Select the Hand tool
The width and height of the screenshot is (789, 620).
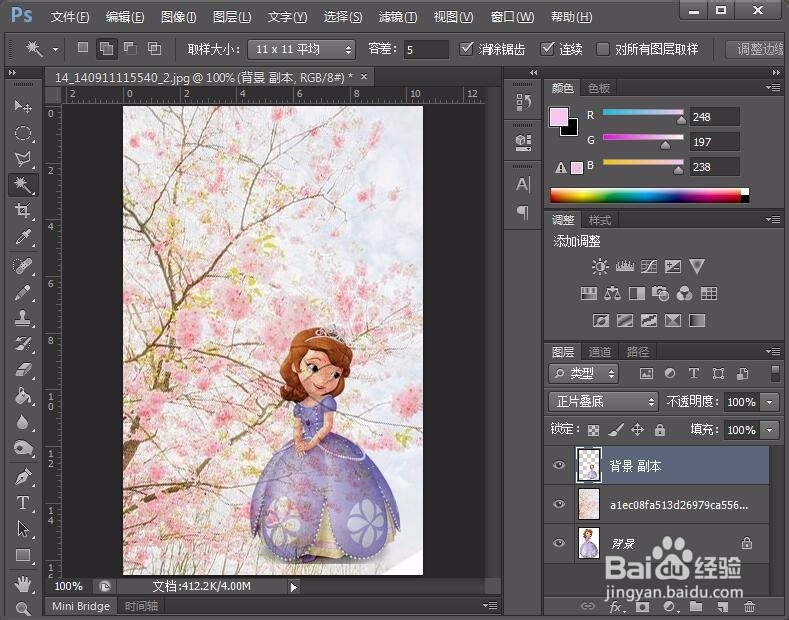point(23,584)
